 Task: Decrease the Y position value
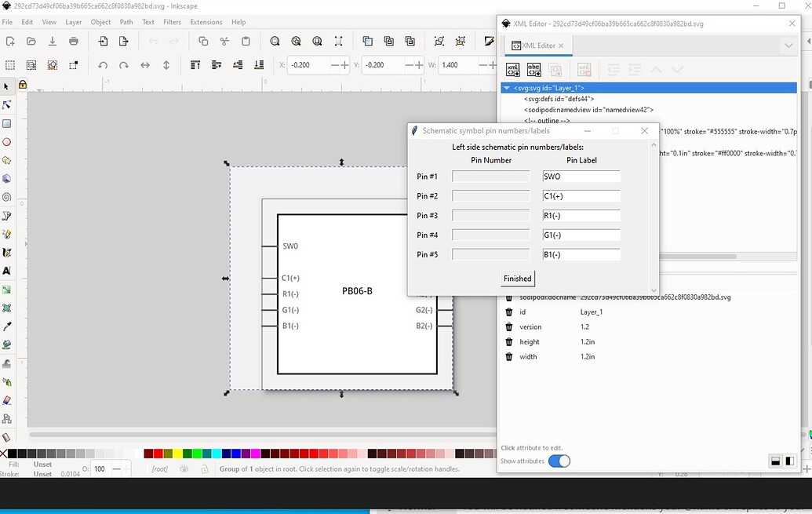click(409, 65)
